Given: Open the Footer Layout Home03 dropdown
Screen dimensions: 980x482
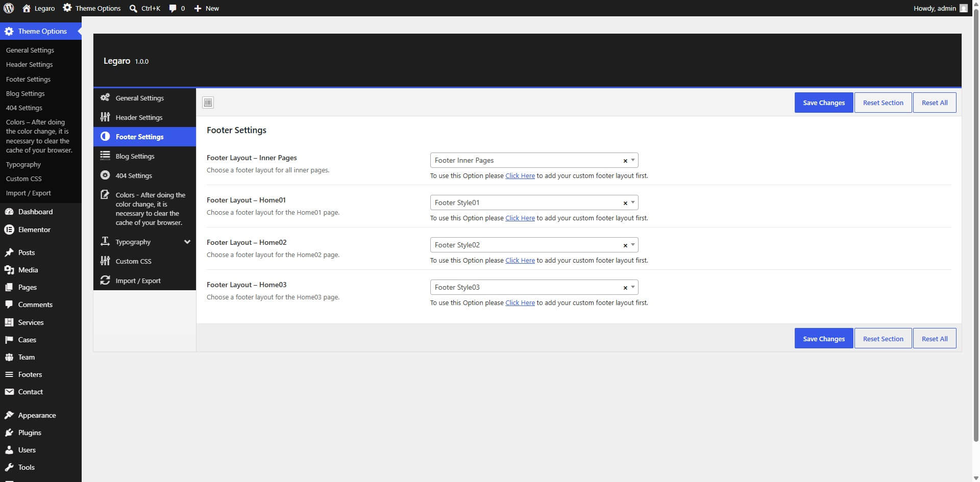Looking at the screenshot, I should 534,287.
